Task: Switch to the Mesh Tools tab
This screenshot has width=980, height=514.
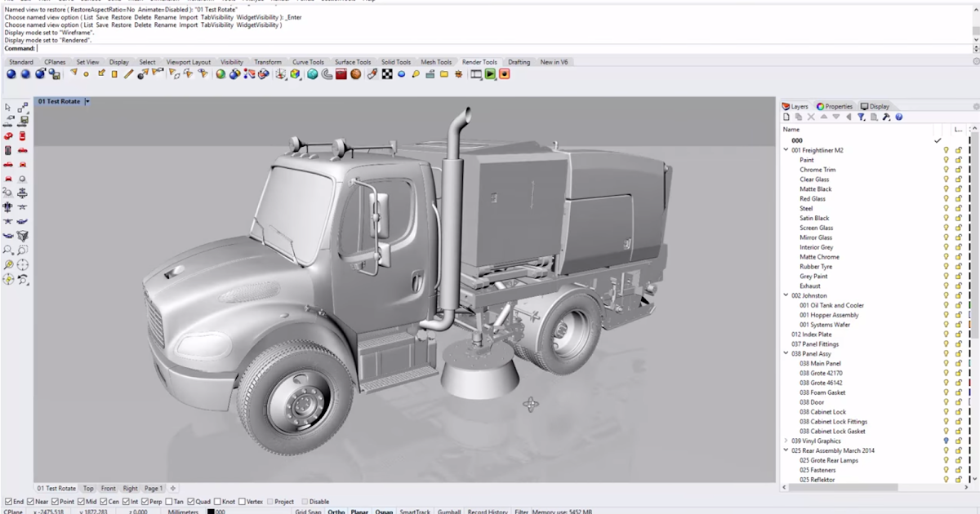Action: (x=436, y=62)
